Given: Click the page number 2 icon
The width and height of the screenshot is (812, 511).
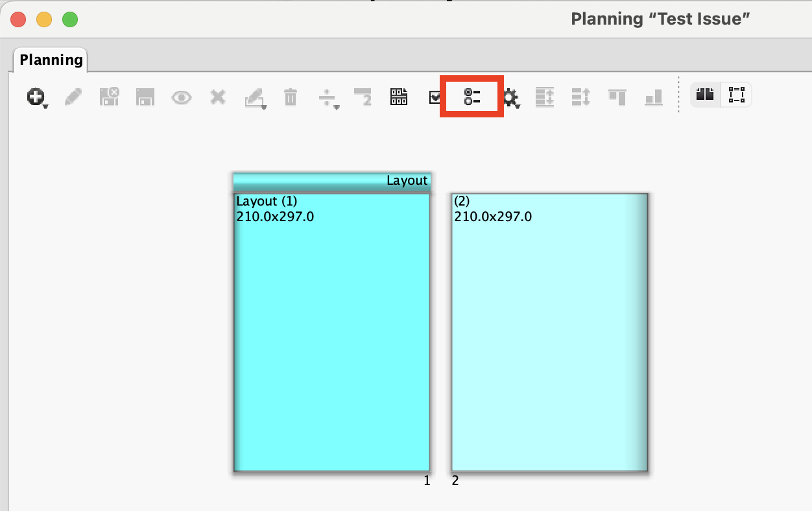Looking at the screenshot, I should click(x=363, y=97).
